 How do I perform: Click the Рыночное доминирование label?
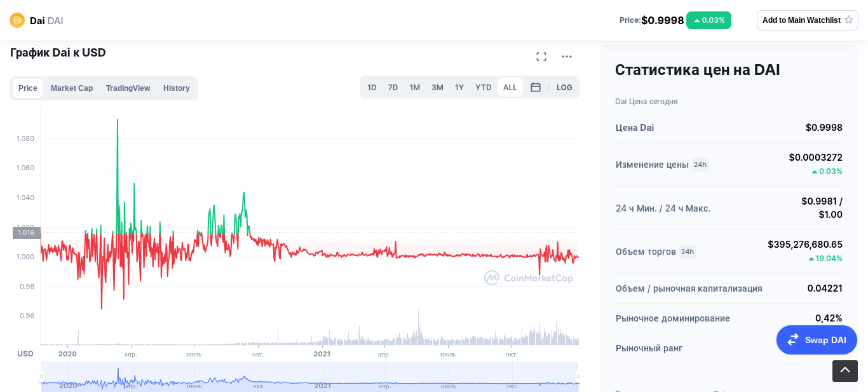(x=673, y=318)
